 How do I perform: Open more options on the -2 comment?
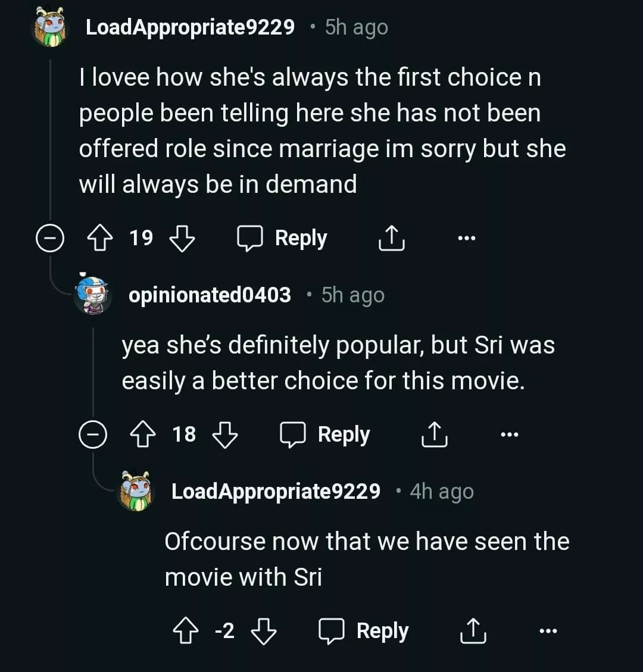[548, 632]
